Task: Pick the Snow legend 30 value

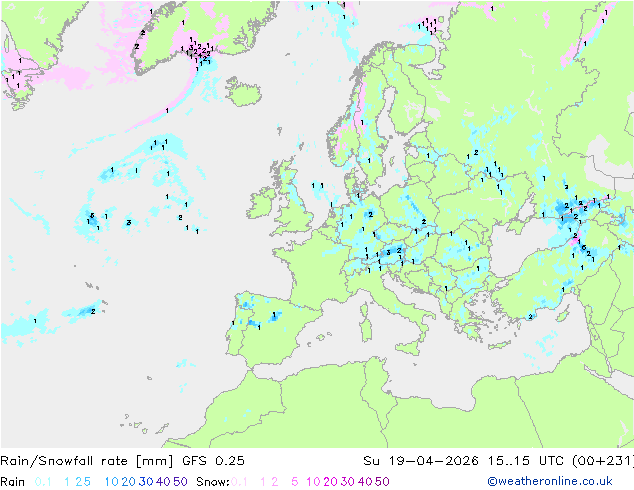Action: coord(348,482)
